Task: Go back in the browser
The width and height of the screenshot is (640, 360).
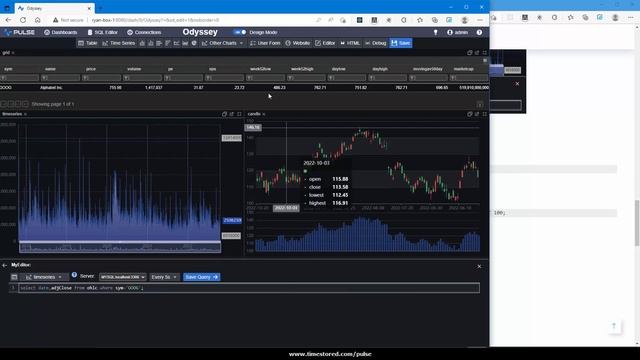Action: 8,20
